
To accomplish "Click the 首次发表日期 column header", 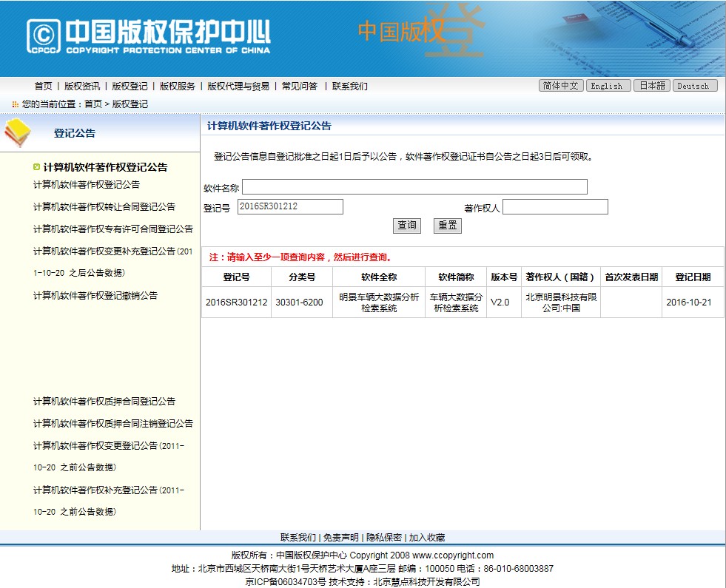I will coord(631,277).
